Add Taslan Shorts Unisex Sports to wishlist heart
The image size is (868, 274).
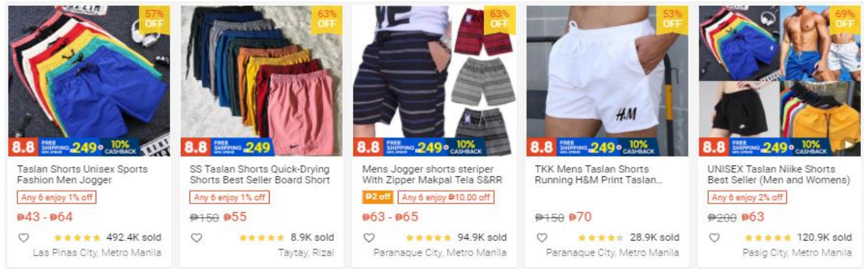tap(23, 238)
